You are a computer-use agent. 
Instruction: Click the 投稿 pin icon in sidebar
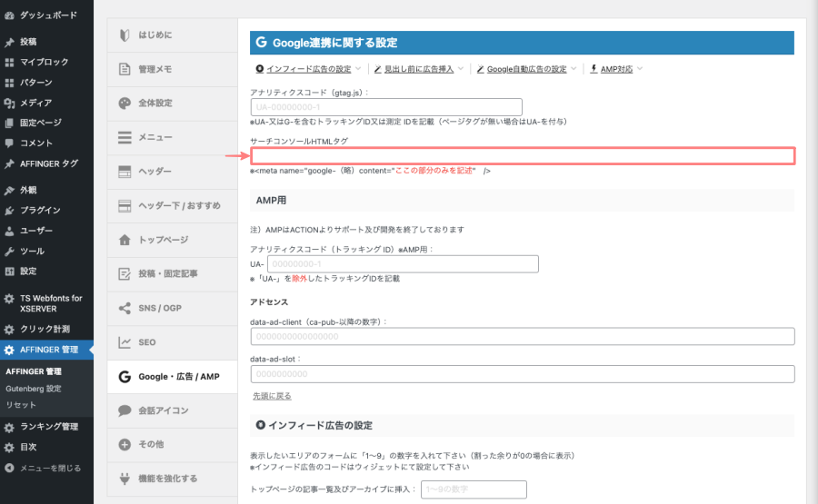tap(9, 42)
